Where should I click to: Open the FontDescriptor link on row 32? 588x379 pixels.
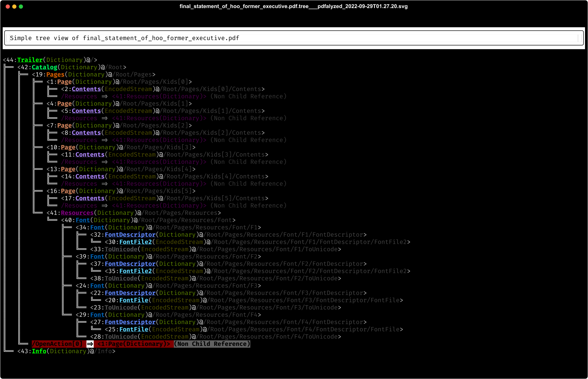pyautogui.click(x=130, y=235)
